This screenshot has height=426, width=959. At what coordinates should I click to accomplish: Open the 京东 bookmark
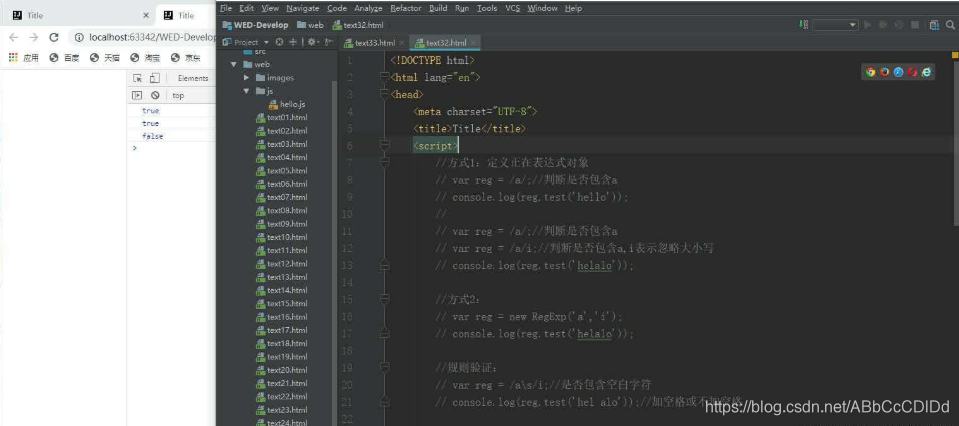(x=185, y=57)
